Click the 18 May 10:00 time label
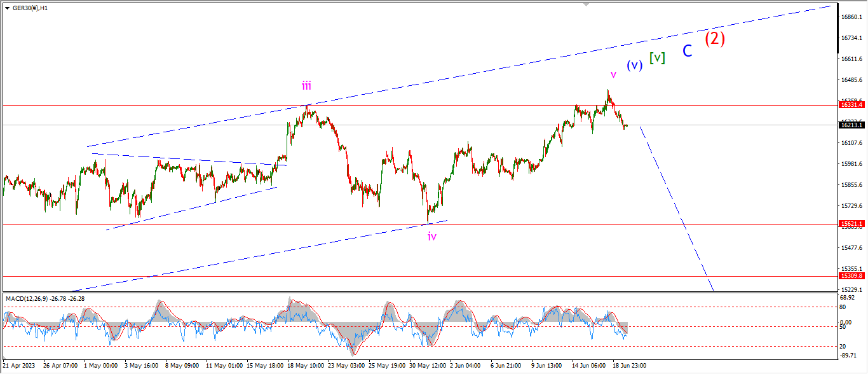Screen dimensions: 868x374 306,366
